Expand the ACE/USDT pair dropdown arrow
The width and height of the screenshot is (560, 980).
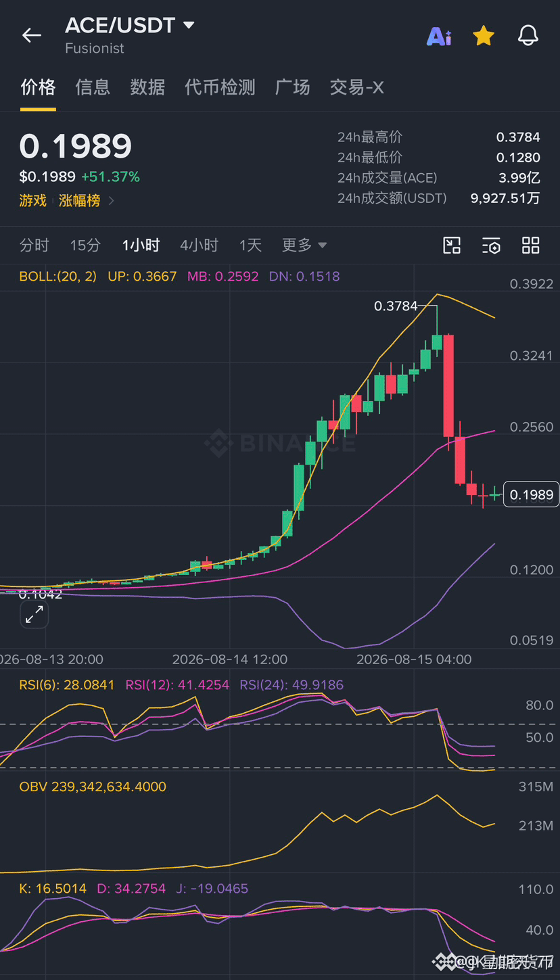coord(189,26)
